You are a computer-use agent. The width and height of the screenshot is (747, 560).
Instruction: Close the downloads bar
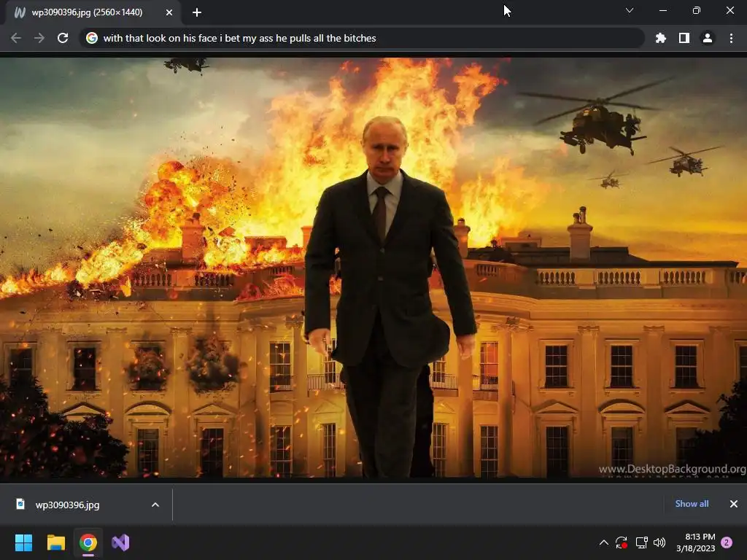pyautogui.click(x=734, y=504)
